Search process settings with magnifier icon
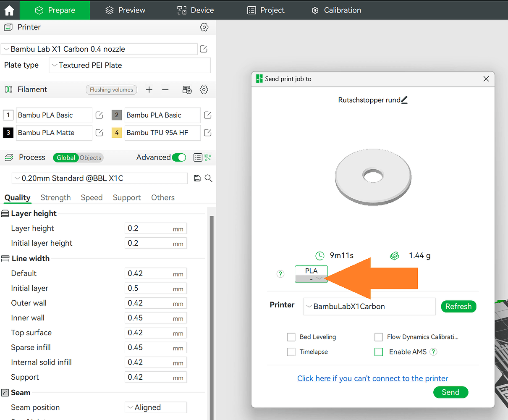 (208, 178)
